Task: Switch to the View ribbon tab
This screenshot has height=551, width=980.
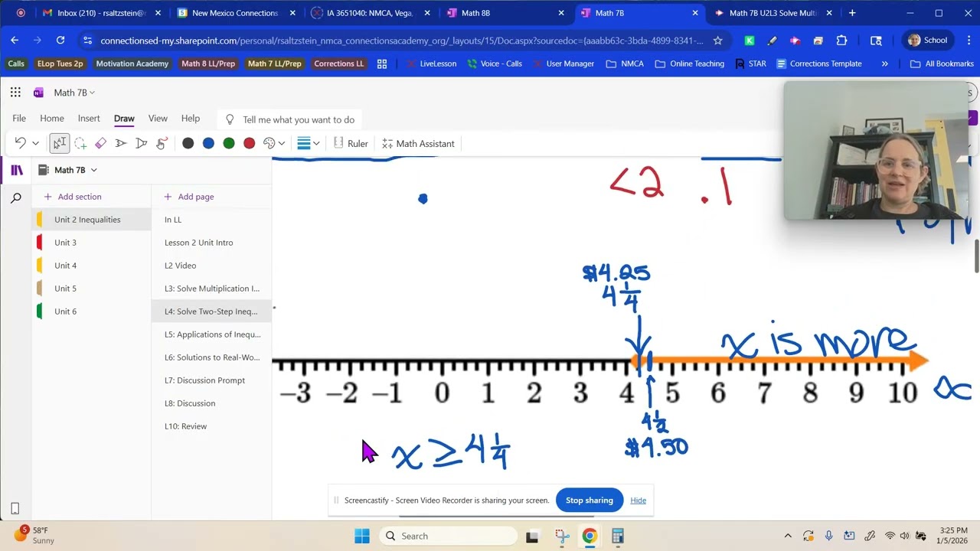Action: (x=158, y=119)
